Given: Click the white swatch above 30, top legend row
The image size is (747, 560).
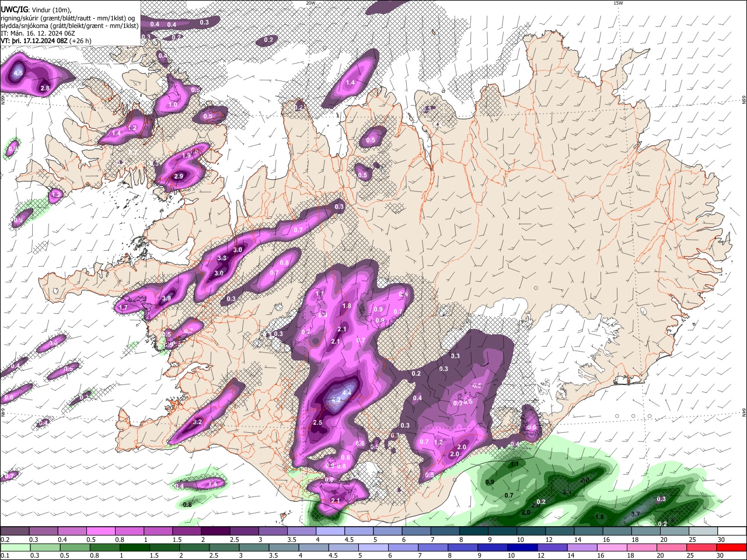Looking at the screenshot, I should click(x=731, y=531).
